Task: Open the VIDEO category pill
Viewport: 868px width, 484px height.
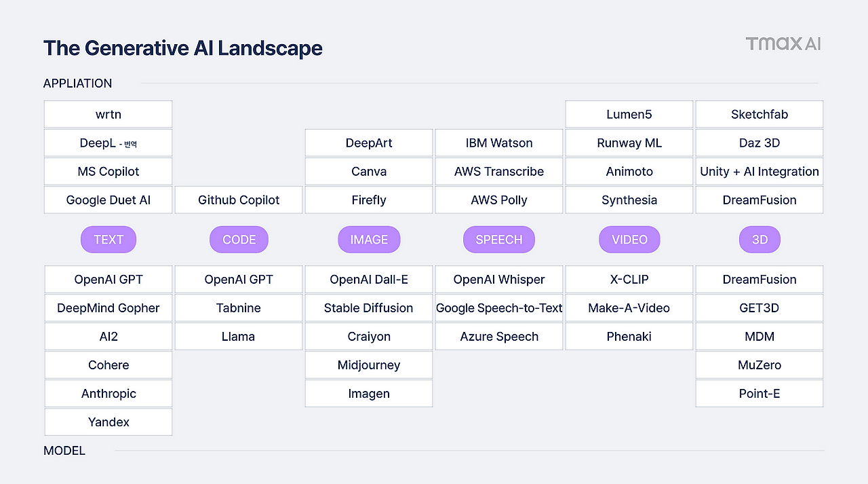Action: [x=629, y=240]
